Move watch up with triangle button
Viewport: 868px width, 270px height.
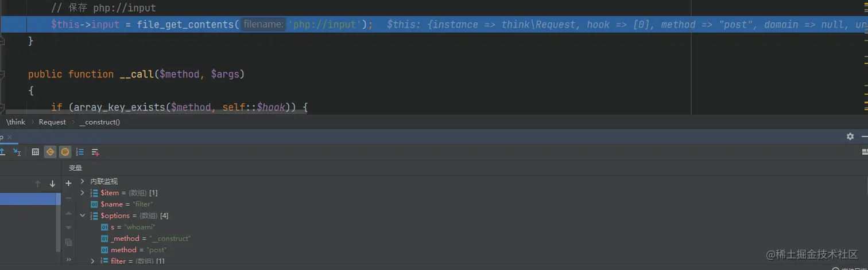[x=68, y=213]
